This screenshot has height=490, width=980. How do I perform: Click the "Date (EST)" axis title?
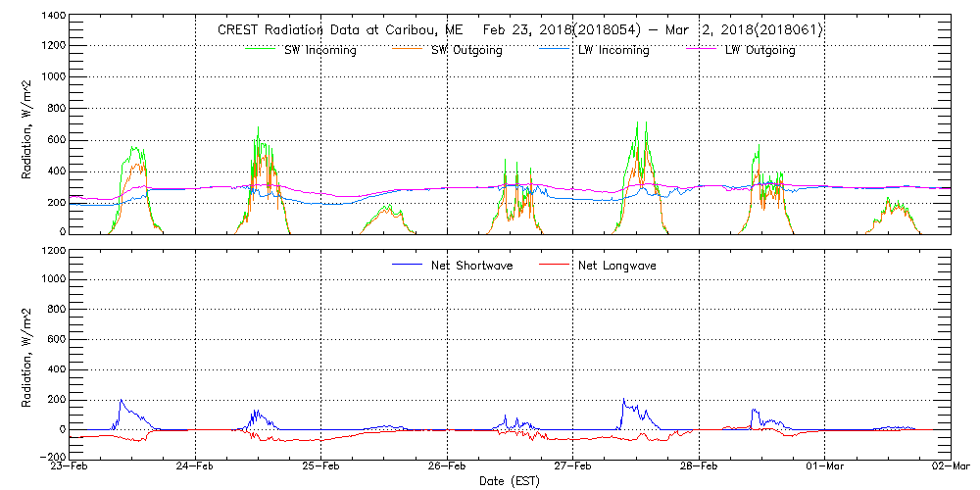[x=510, y=481]
